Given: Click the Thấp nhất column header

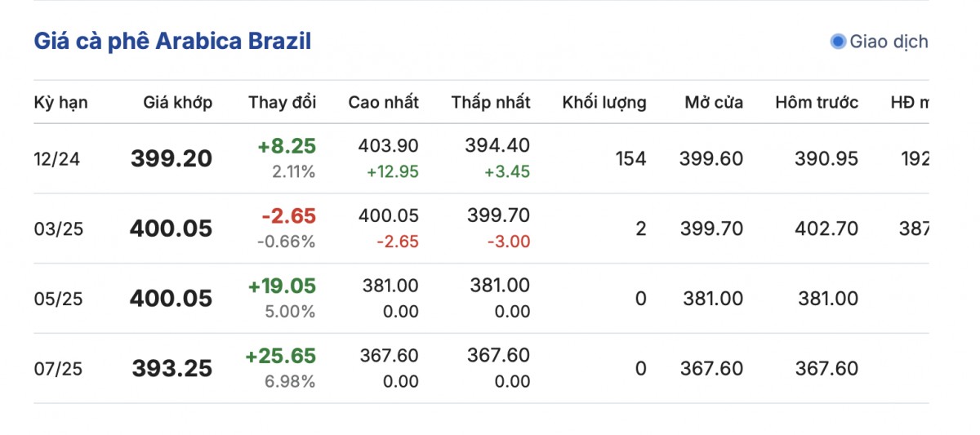Looking at the screenshot, I should 490,102.
